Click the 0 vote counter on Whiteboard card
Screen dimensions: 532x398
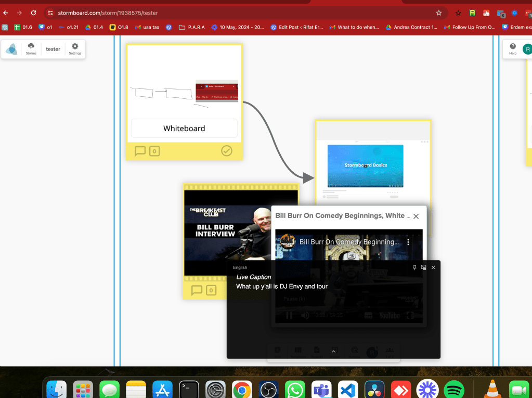pyautogui.click(x=154, y=151)
